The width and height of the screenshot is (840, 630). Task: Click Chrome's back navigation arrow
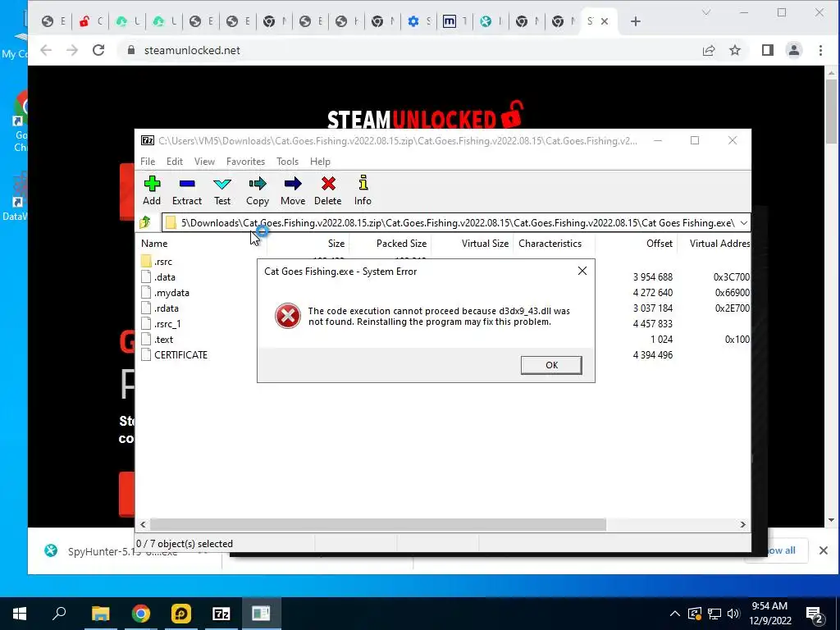47,50
